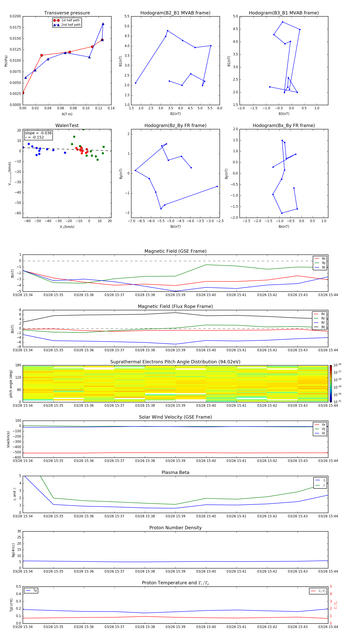Click the 'VA(km/s)' x-axis label
The height and width of the screenshot is (644, 351).
(67, 227)
